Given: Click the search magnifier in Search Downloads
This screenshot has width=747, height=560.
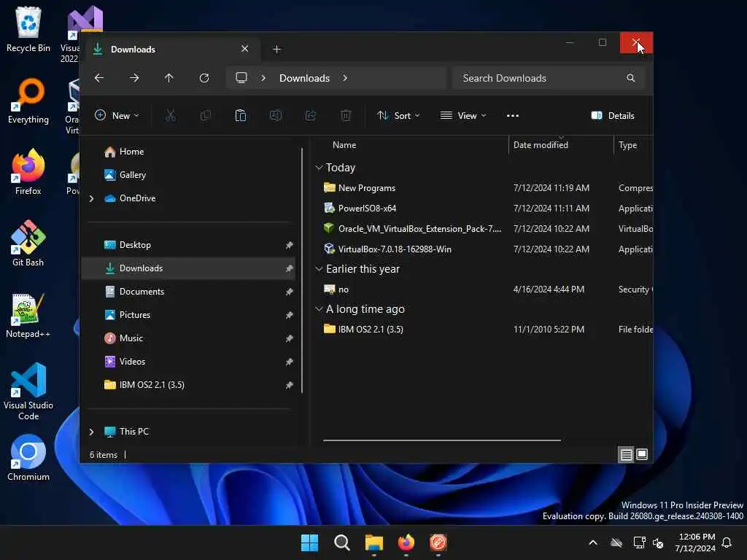Looking at the screenshot, I should coord(631,77).
